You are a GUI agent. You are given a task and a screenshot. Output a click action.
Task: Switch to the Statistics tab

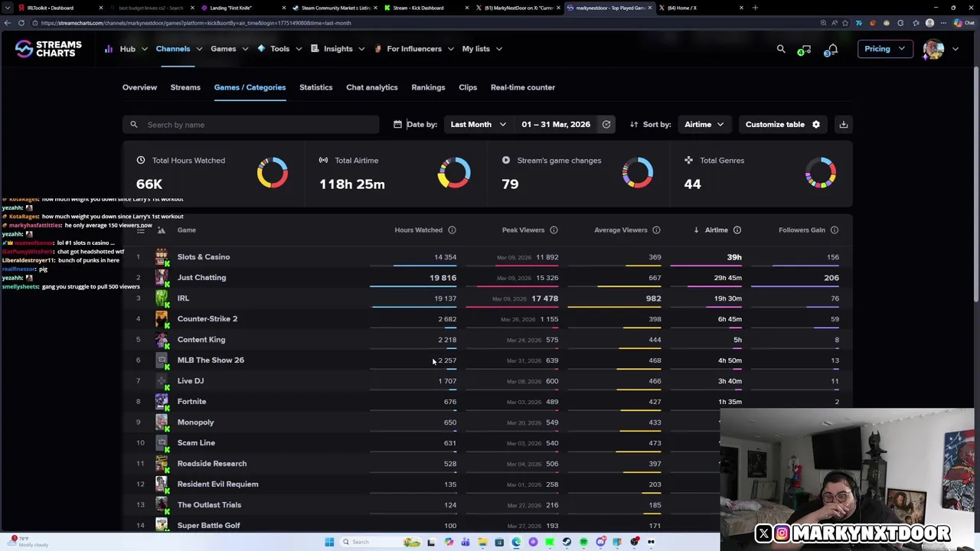click(x=315, y=87)
